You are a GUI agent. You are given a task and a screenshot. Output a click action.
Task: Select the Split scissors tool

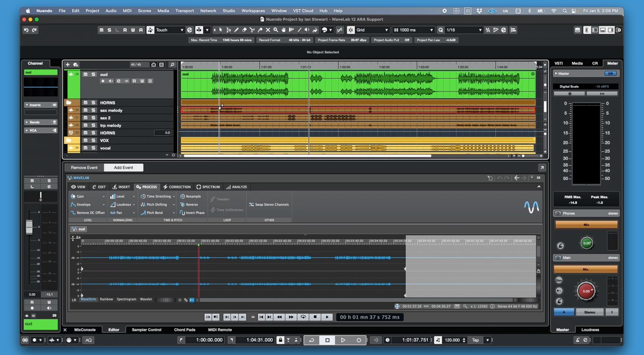[x=252, y=30]
